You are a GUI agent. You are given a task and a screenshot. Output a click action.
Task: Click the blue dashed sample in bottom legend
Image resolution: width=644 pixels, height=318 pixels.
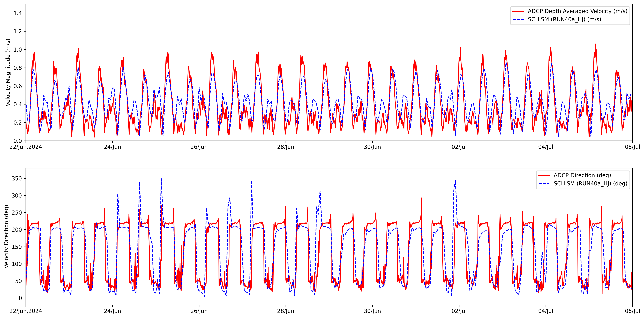(x=544, y=183)
